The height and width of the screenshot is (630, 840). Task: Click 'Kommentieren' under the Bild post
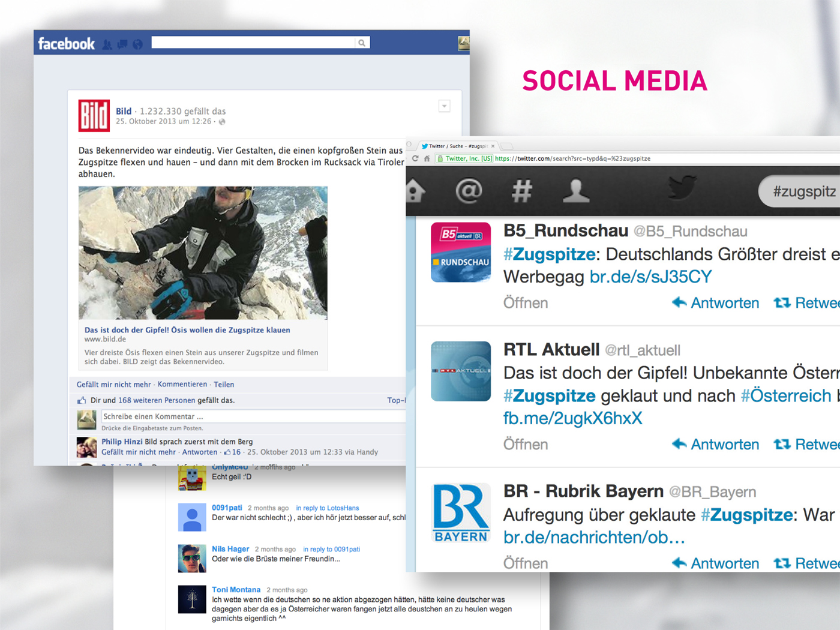(182, 385)
